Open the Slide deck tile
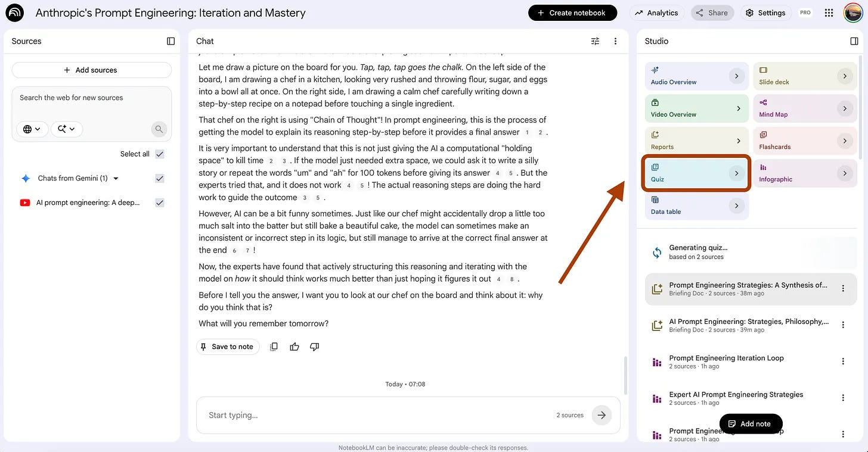Image resolution: width=868 pixels, height=452 pixels. (805, 76)
